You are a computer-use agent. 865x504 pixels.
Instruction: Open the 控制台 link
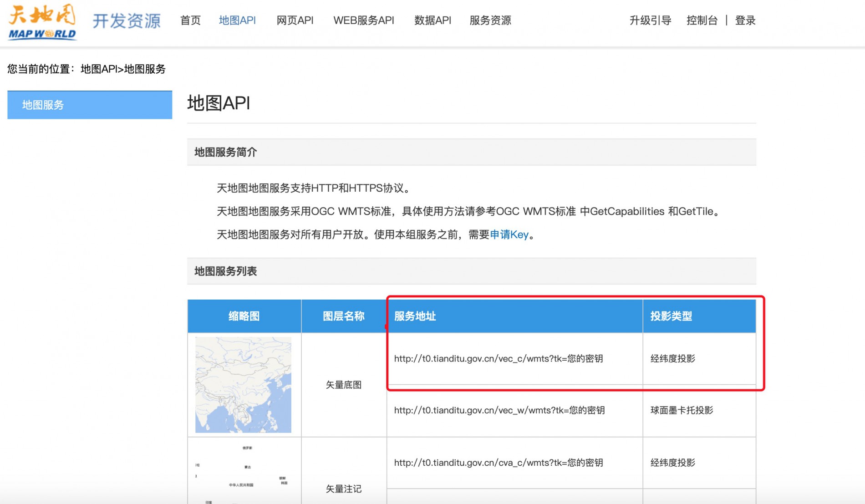coord(702,20)
